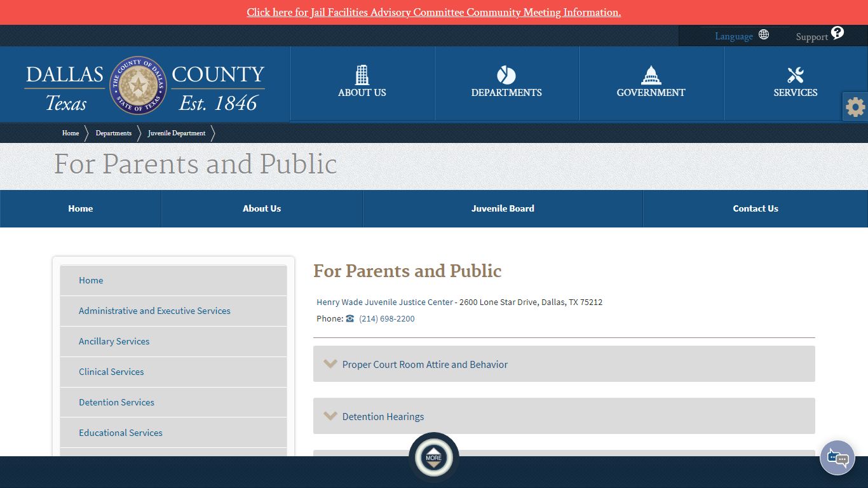Open the Henry Wade Juvenile Justice Center link
868x488 pixels.
[385, 302]
